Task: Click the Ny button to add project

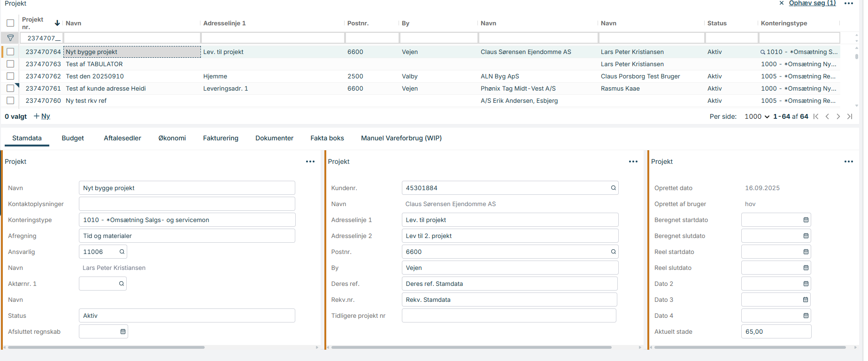Action: coord(42,116)
